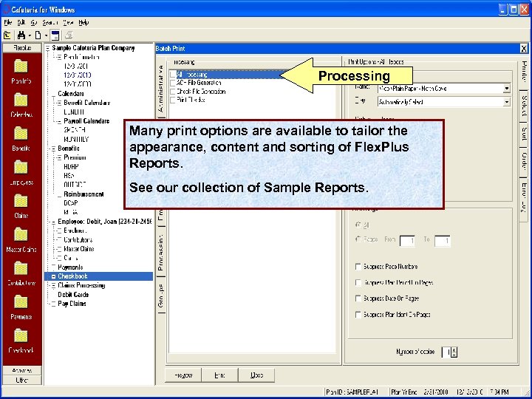Screen dimensions: 532x399
Task: Enable Suppress Plan Ident On Pages
Action: pyautogui.click(x=358, y=315)
